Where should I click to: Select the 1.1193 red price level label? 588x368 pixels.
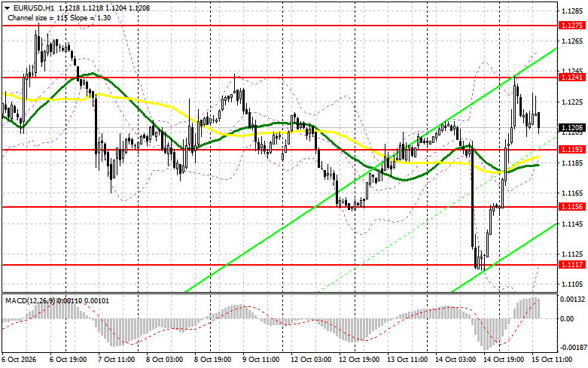(571, 149)
